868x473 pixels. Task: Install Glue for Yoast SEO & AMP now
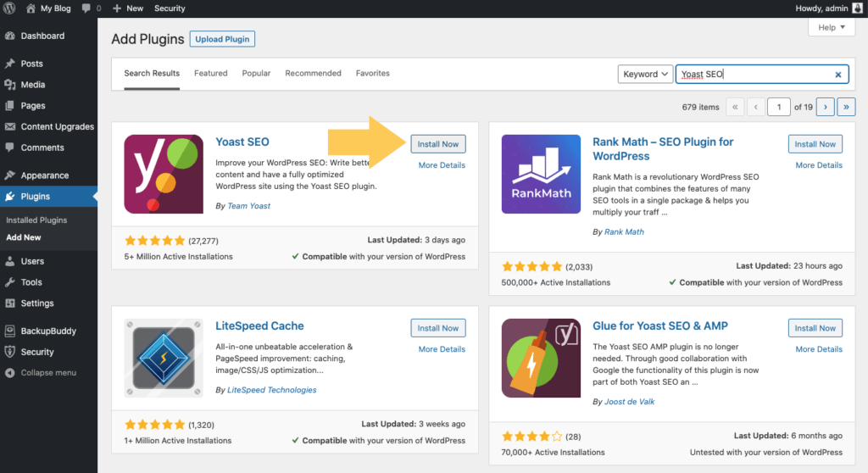coord(815,328)
